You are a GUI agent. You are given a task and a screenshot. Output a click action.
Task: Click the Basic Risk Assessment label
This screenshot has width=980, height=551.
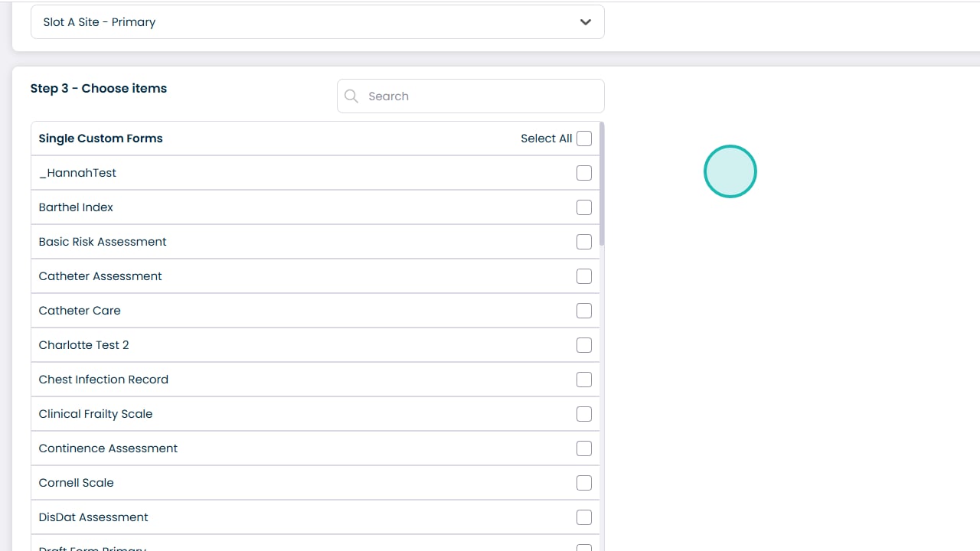[x=103, y=242]
